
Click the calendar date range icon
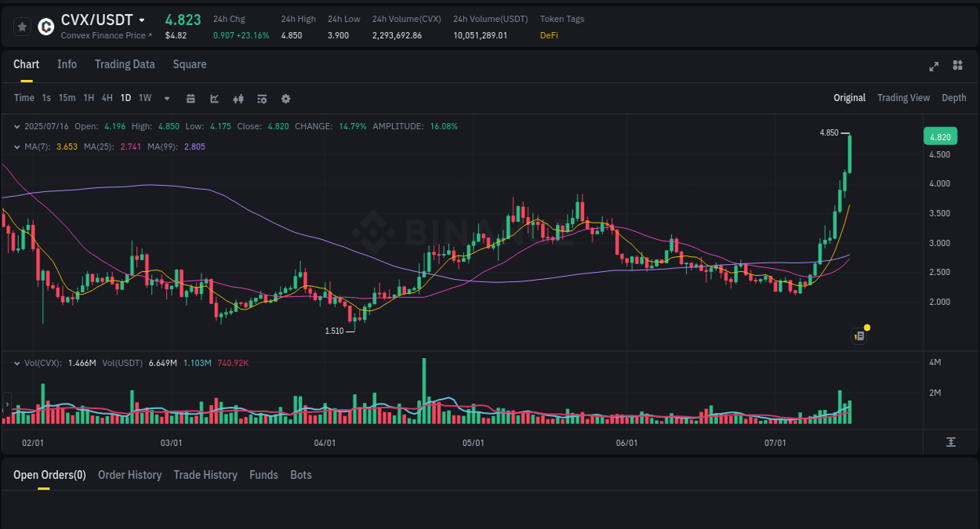(x=191, y=98)
